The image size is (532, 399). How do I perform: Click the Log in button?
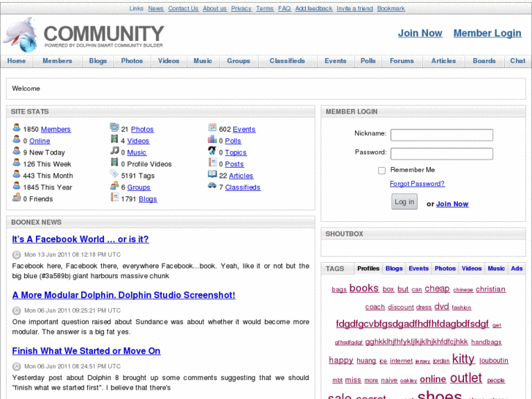click(405, 202)
